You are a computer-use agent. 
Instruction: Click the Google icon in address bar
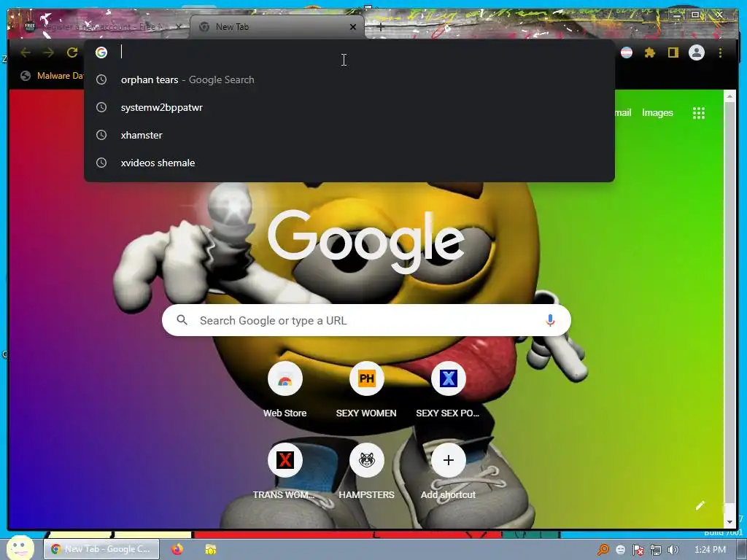tap(101, 52)
